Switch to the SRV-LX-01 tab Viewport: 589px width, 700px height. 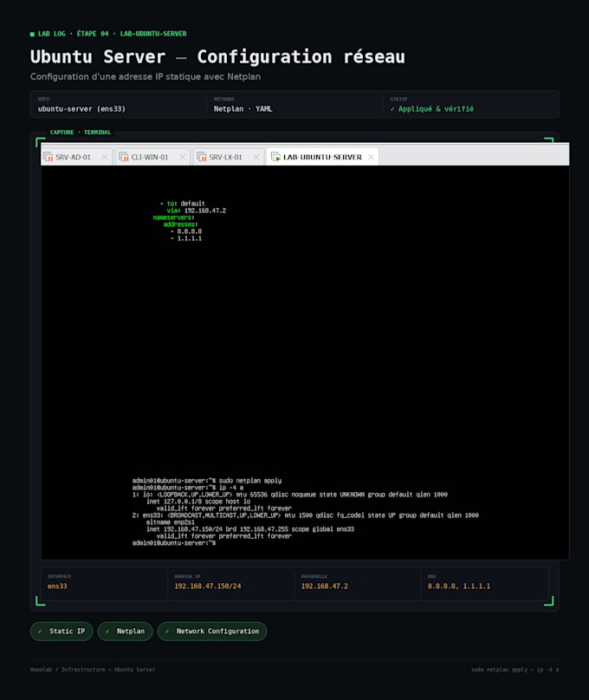coord(228,157)
